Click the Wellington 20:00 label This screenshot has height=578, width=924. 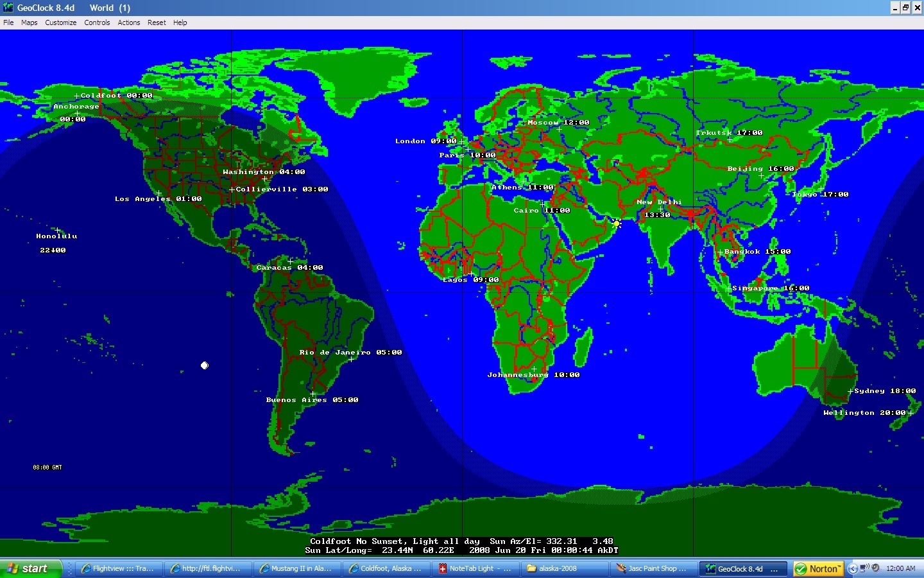(864, 413)
